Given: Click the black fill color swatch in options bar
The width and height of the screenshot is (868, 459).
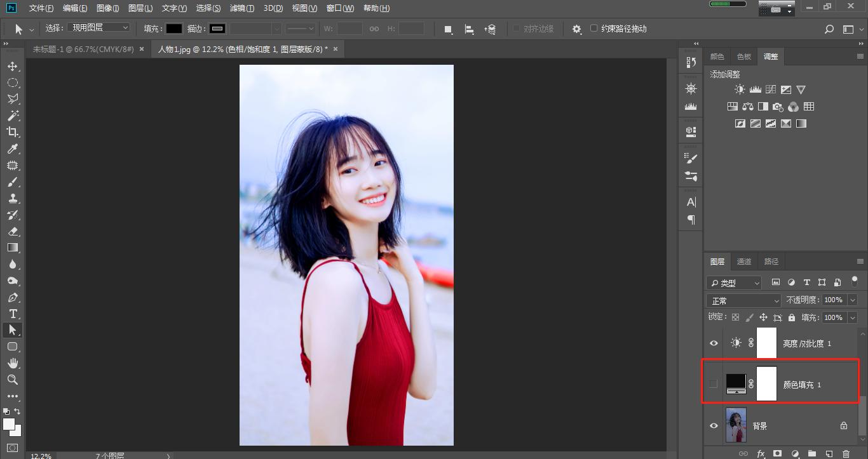Looking at the screenshot, I should coord(175,28).
